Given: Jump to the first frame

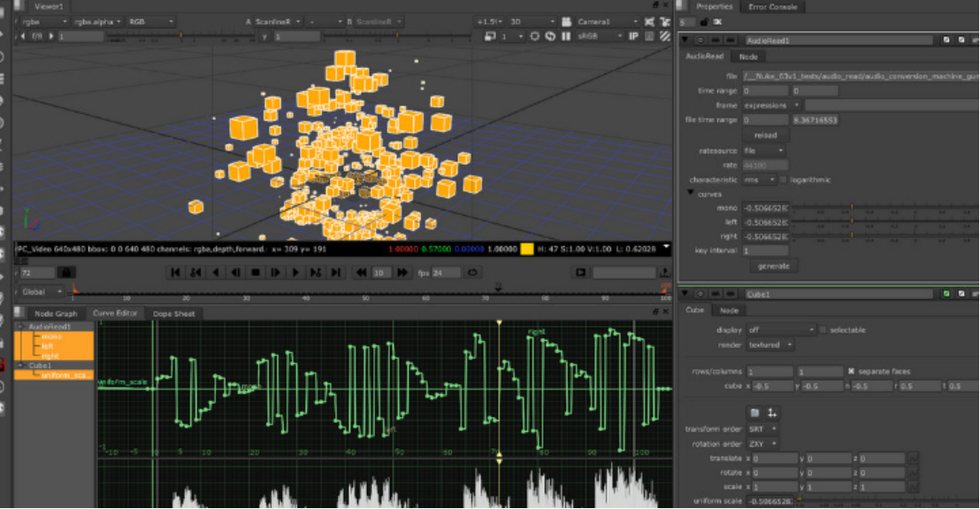Looking at the screenshot, I should pos(175,274).
